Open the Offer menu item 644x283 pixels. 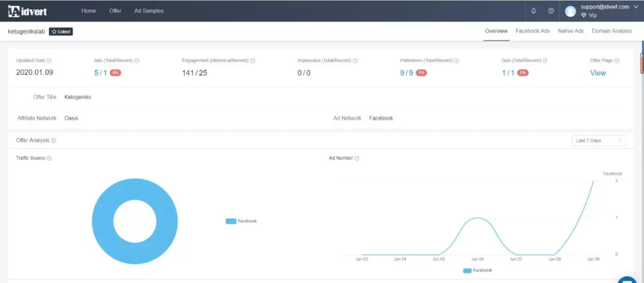pyautogui.click(x=115, y=11)
